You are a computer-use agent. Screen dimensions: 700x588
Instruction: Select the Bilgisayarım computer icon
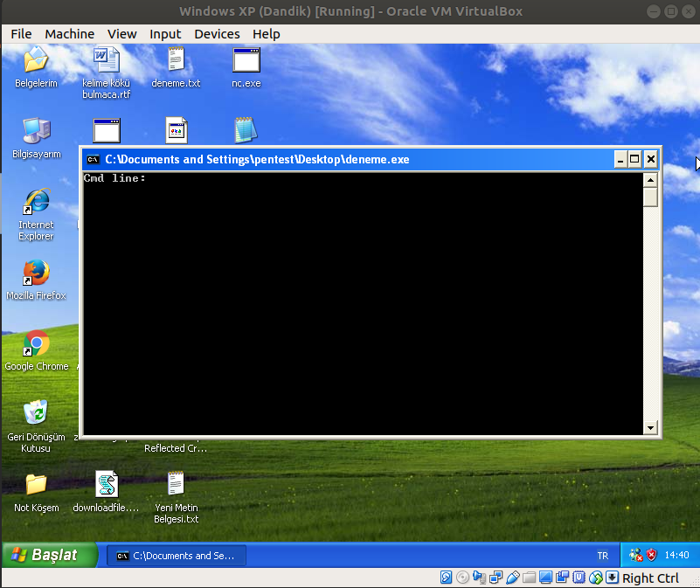(37, 131)
